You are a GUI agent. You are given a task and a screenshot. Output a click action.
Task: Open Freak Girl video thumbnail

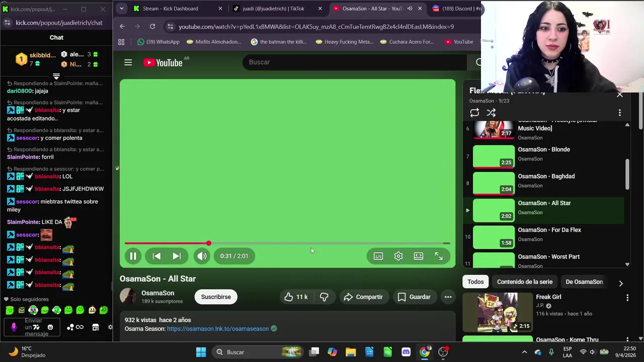tap(497, 312)
